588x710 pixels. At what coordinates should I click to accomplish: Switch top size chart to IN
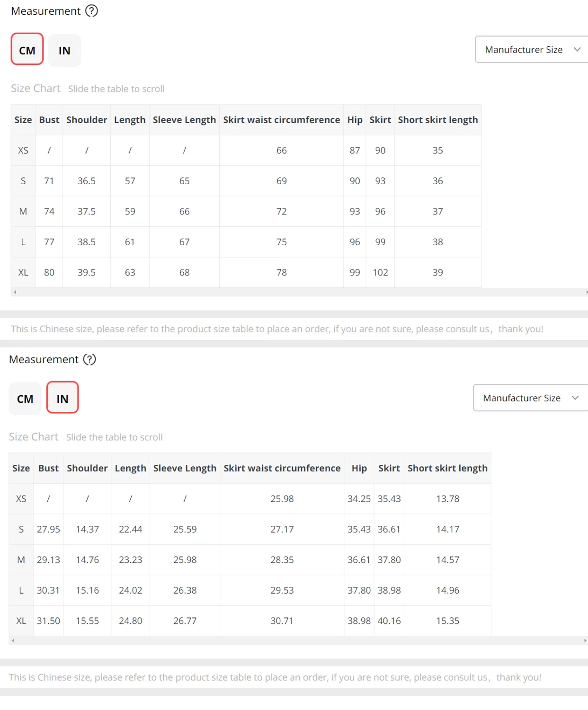point(64,50)
